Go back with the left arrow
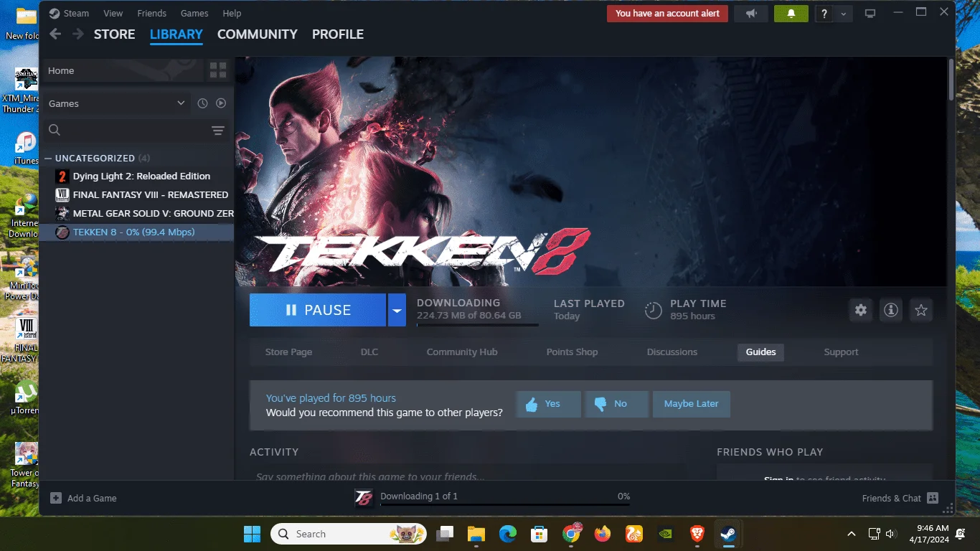980x551 pixels. point(55,34)
